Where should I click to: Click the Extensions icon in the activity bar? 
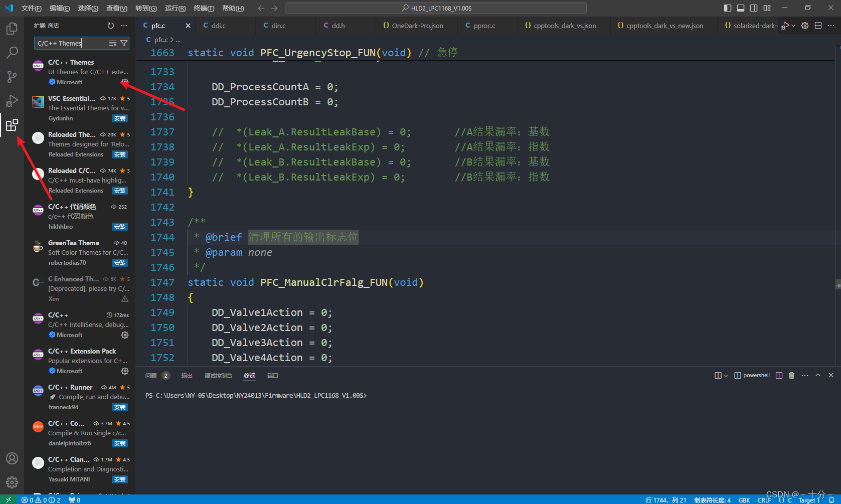[12, 125]
